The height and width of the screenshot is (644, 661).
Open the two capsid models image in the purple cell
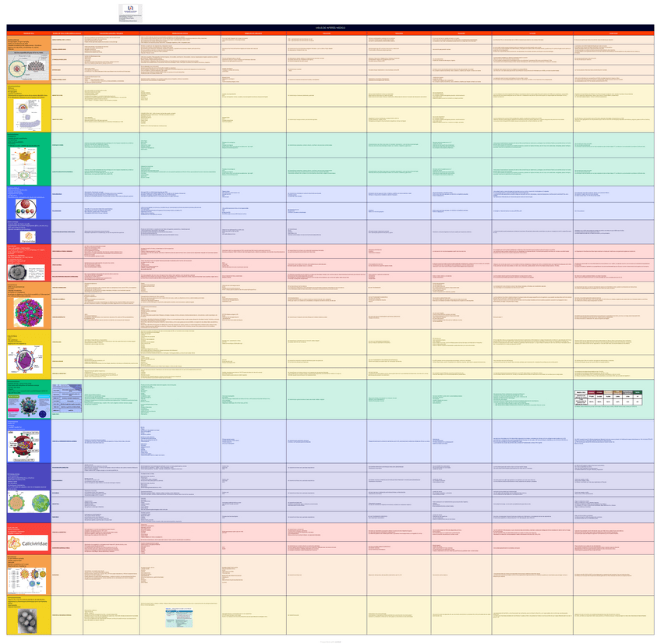(29, 502)
